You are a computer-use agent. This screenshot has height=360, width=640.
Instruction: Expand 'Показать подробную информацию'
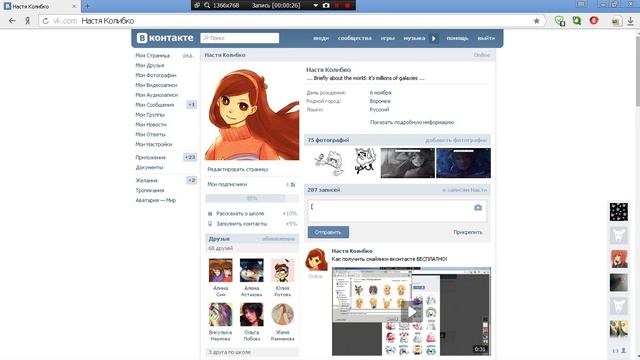click(412, 122)
